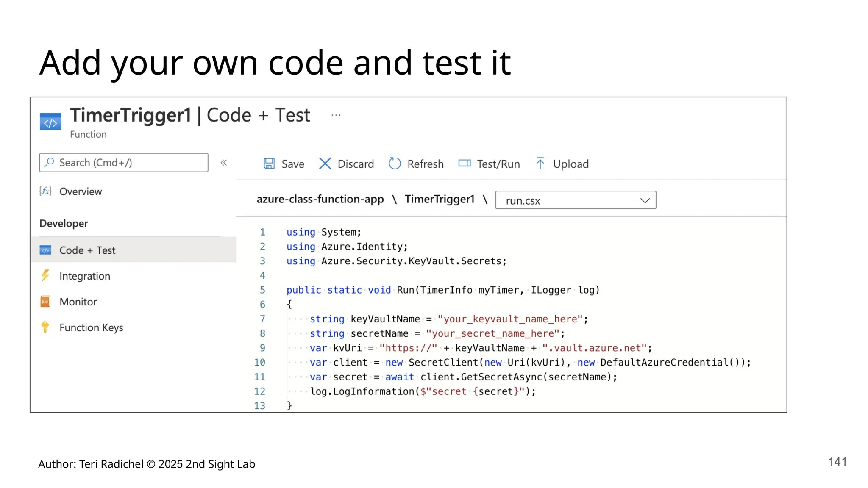Click the Refresh circular arrow icon
Image resolution: width=868 pixels, height=488 pixels.
(395, 164)
